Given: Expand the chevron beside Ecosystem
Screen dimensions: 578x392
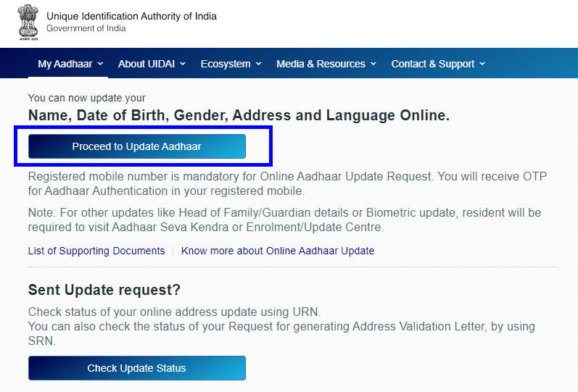Looking at the screenshot, I should point(258,64).
